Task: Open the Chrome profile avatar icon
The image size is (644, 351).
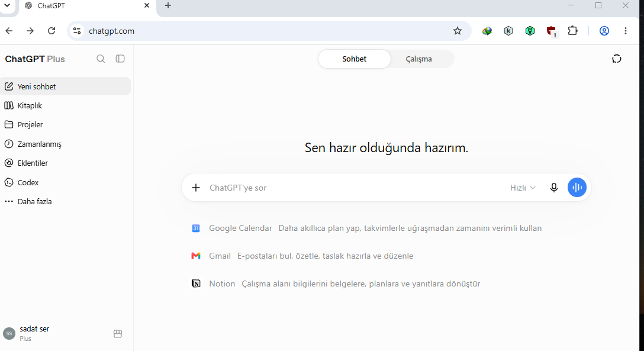Action: tap(604, 31)
